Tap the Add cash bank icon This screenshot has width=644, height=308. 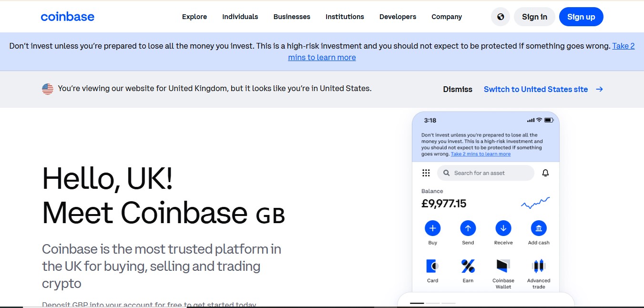(539, 228)
